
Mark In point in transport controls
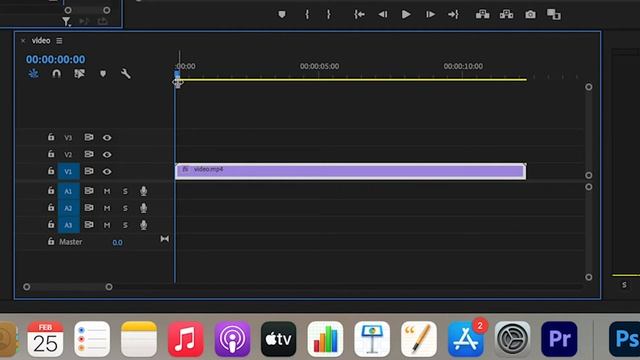click(x=307, y=15)
